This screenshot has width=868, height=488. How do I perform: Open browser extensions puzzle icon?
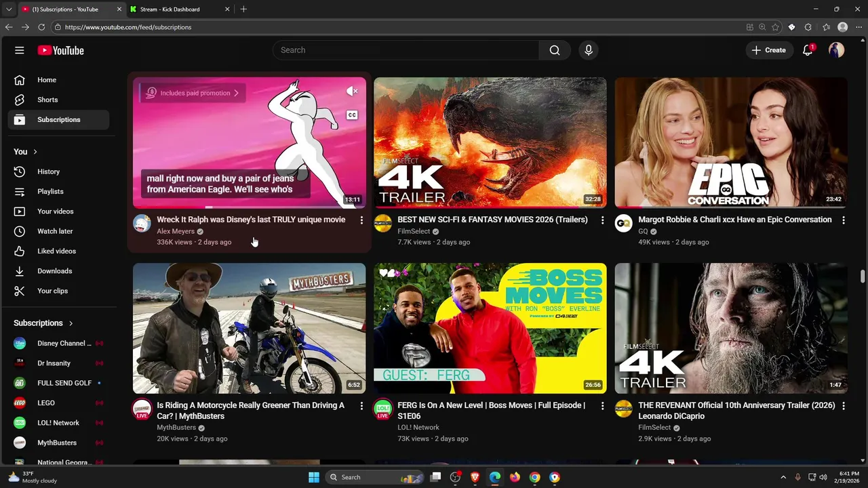click(x=808, y=27)
